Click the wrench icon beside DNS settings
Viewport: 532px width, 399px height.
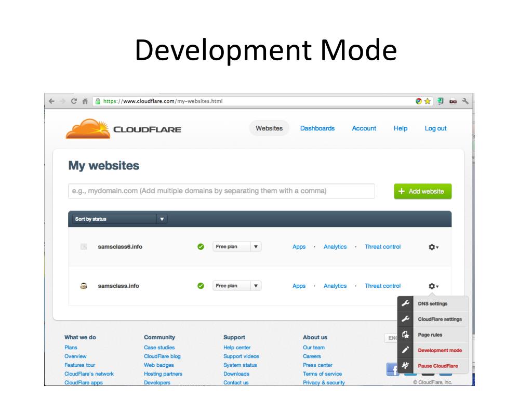point(405,303)
